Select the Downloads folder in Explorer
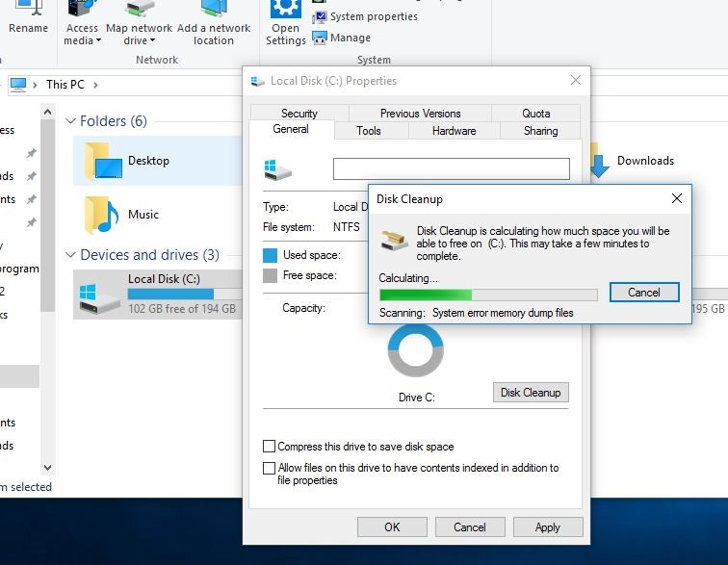Screen dimensions: 728x565 click(633, 161)
